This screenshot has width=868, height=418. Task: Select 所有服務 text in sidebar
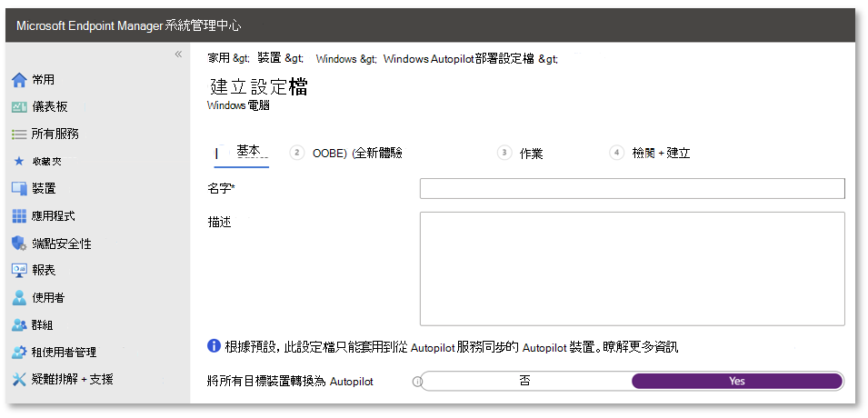tap(55, 134)
